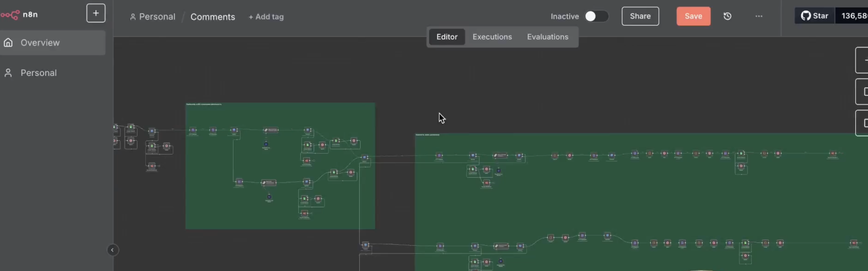Click the Personal breadcrumb link
The width and height of the screenshot is (868, 271).
[x=152, y=17]
